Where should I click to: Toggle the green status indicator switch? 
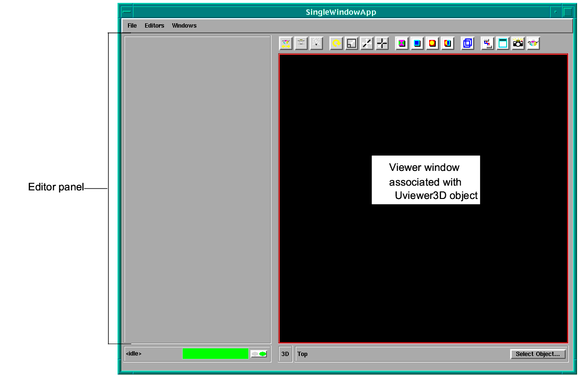tap(259, 354)
